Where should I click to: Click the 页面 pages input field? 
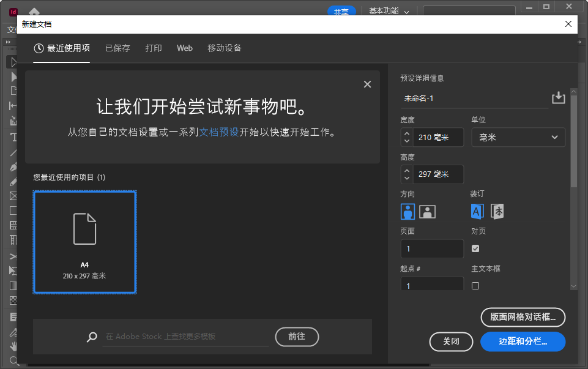click(x=432, y=248)
